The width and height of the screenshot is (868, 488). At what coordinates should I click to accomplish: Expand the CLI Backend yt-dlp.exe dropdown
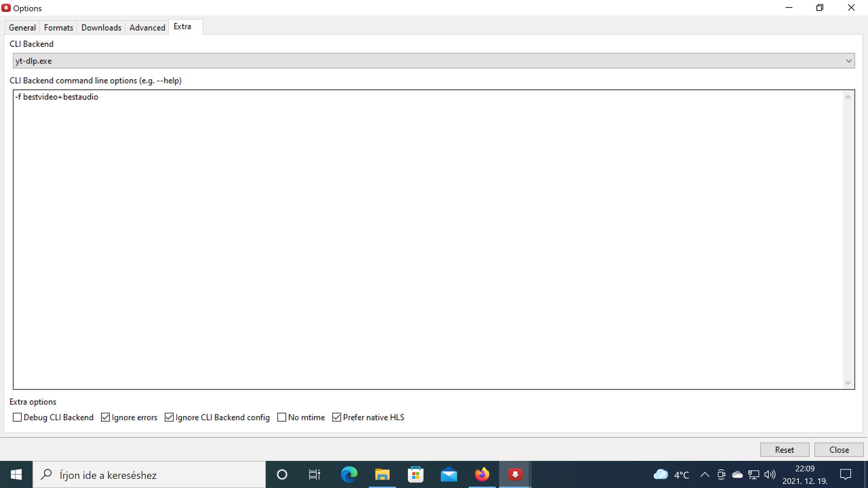848,61
